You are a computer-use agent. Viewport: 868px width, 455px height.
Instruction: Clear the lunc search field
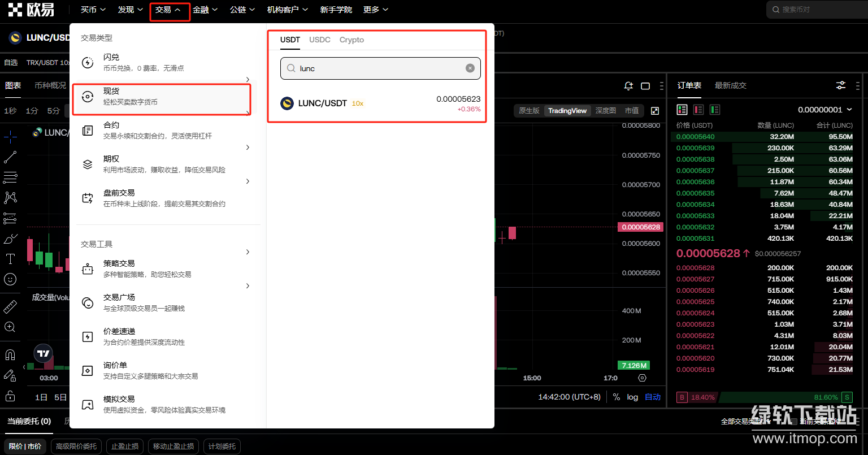point(470,68)
